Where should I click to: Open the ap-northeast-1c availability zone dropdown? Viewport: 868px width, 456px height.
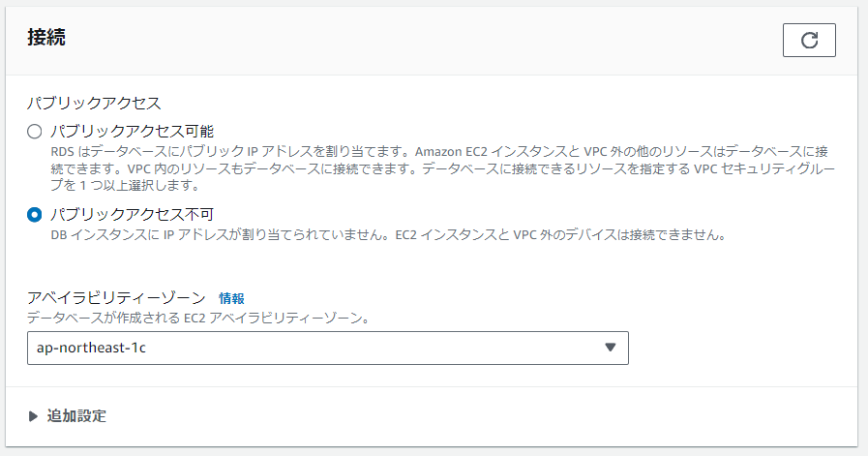pos(327,348)
